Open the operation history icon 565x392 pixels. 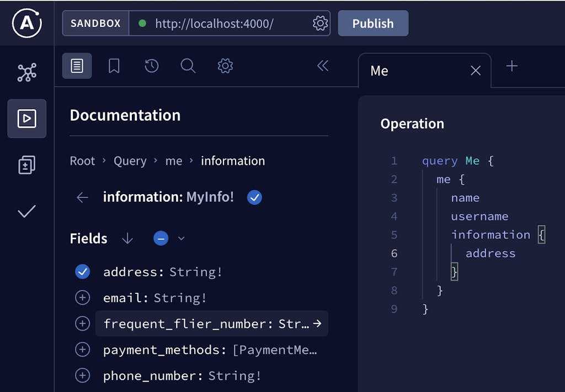(x=152, y=66)
